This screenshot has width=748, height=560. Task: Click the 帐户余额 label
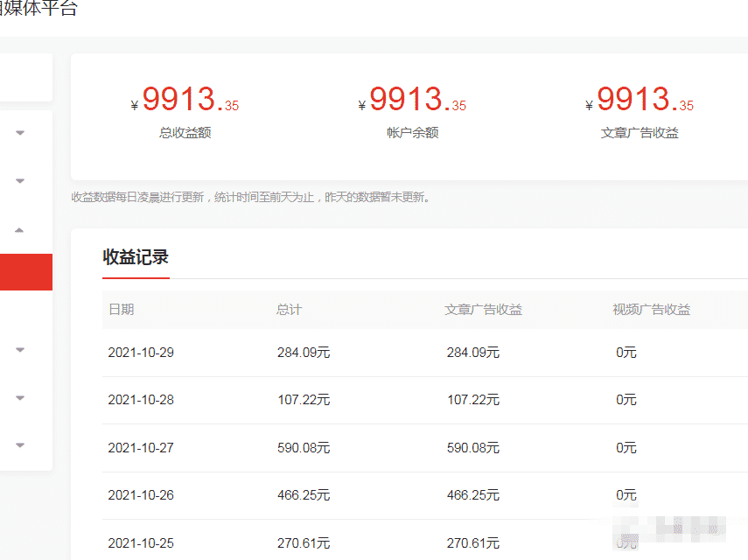(413, 133)
